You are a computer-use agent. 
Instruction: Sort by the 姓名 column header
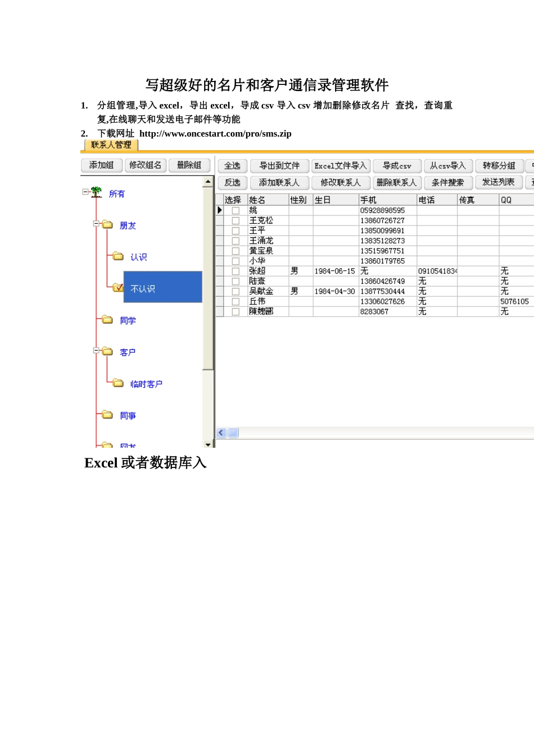(x=268, y=200)
